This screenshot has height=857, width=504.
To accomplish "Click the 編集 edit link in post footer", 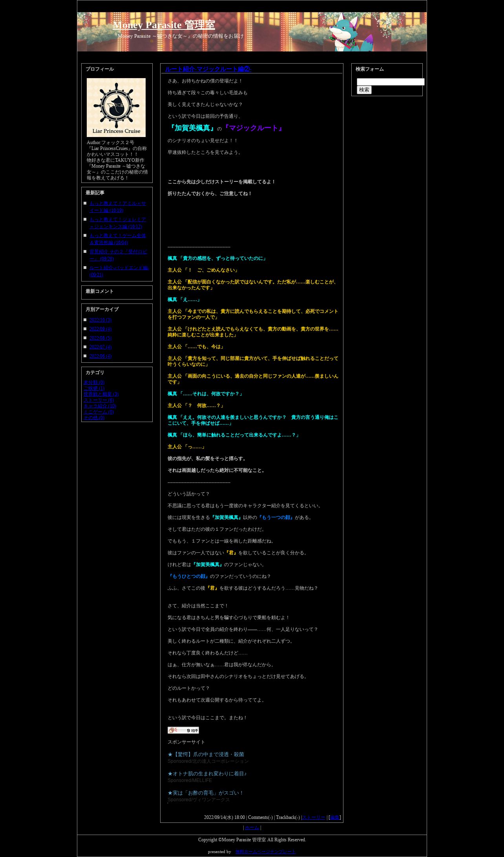I will click(x=335, y=817).
